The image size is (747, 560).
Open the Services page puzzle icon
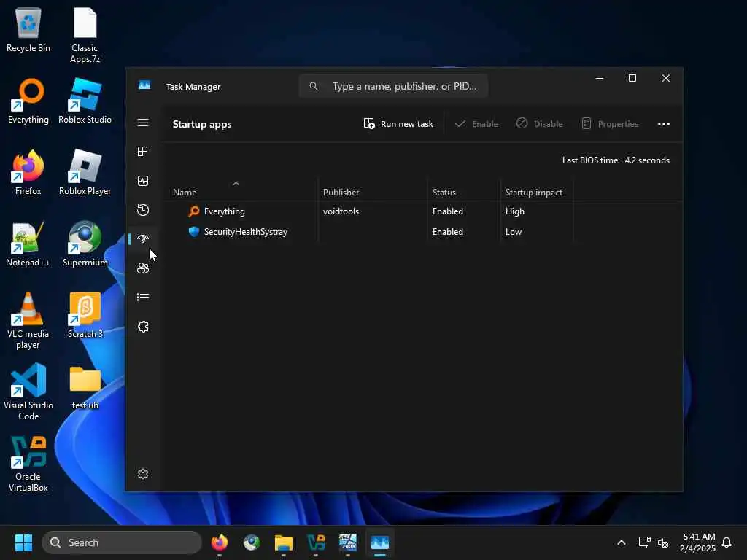(x=143, y=327)
